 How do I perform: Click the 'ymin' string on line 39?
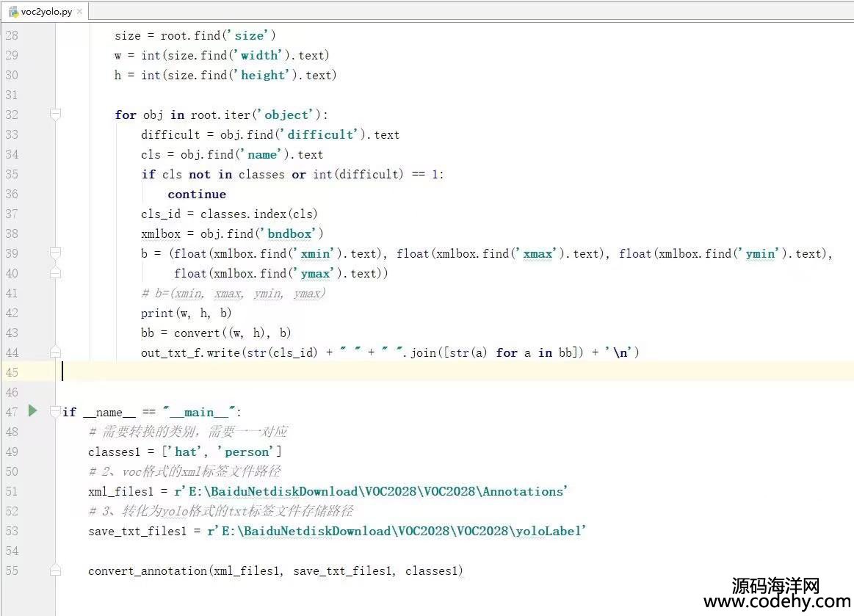pyautogui.click(x=760, y=253)
